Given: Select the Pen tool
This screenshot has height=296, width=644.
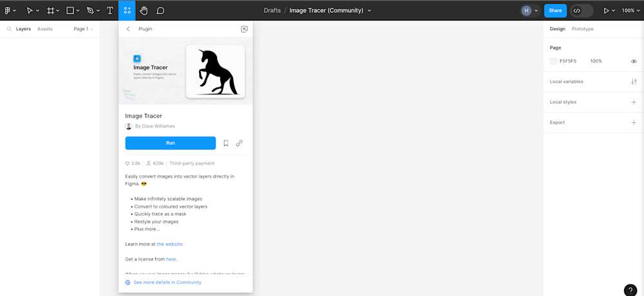Looking at the screenshot, I should tap(90, 11).
